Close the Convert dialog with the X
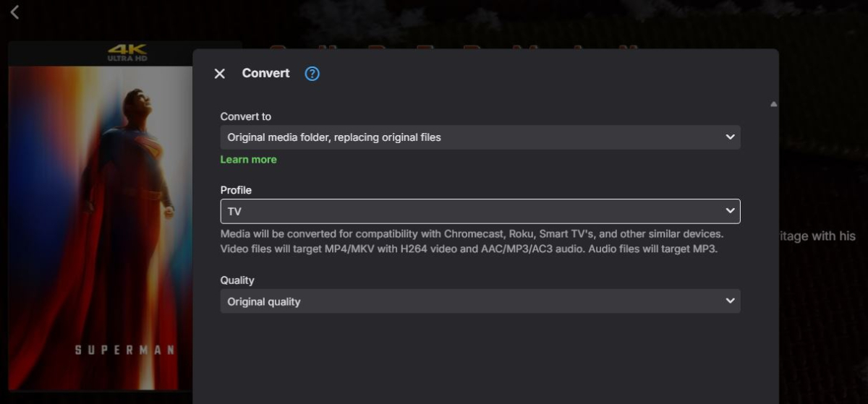The image size is (868, 404). [220, 74]
